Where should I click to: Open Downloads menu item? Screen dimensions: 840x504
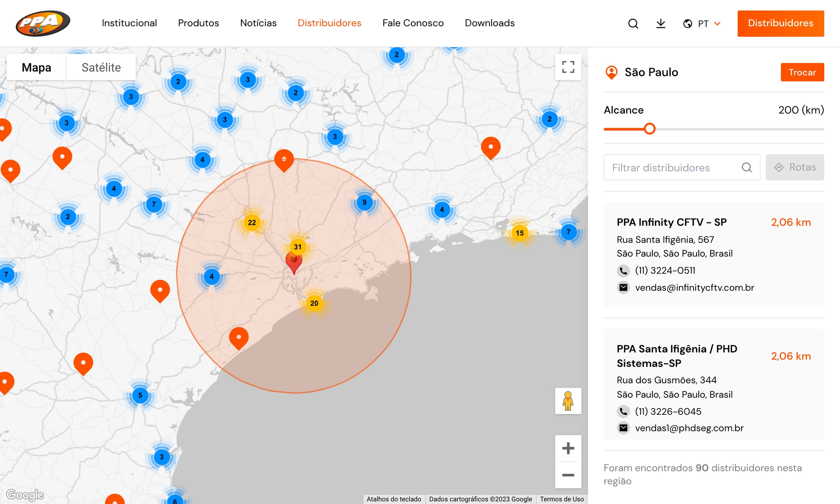tap(490, 23)
